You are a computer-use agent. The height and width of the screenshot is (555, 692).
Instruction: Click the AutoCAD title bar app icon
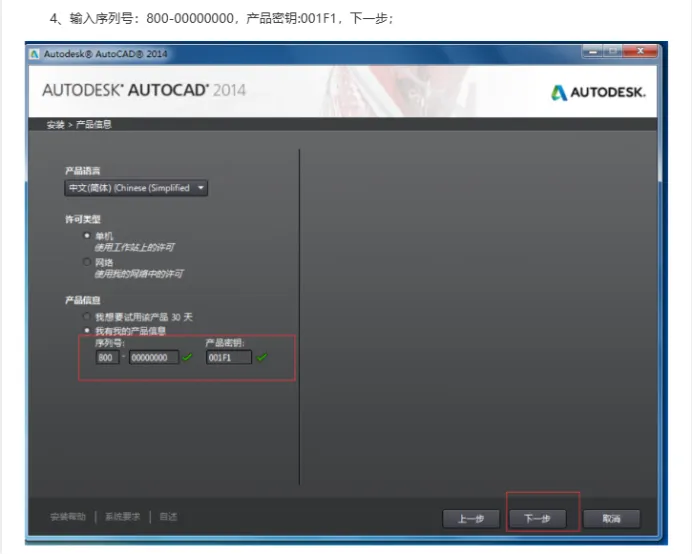[34, 54]
